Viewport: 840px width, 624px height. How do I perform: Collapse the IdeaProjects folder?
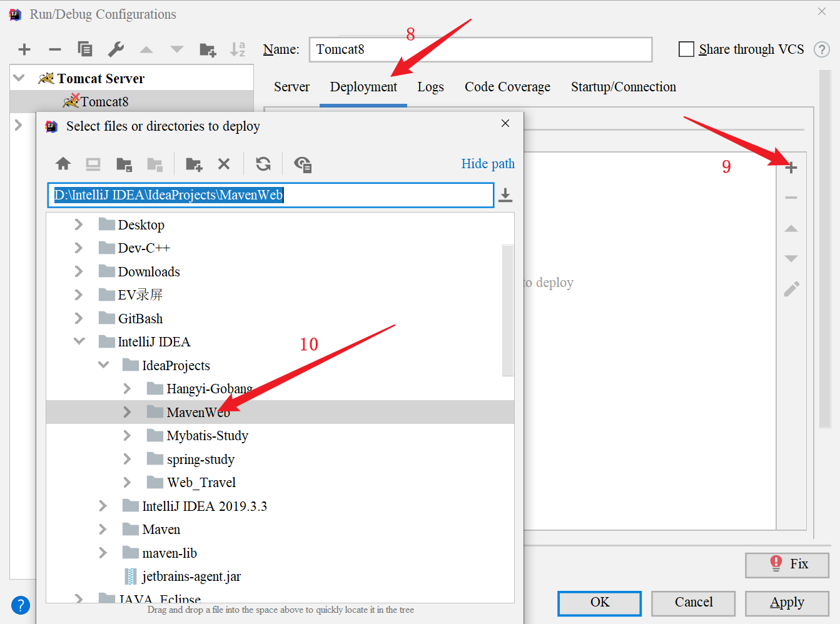[104, 365]
